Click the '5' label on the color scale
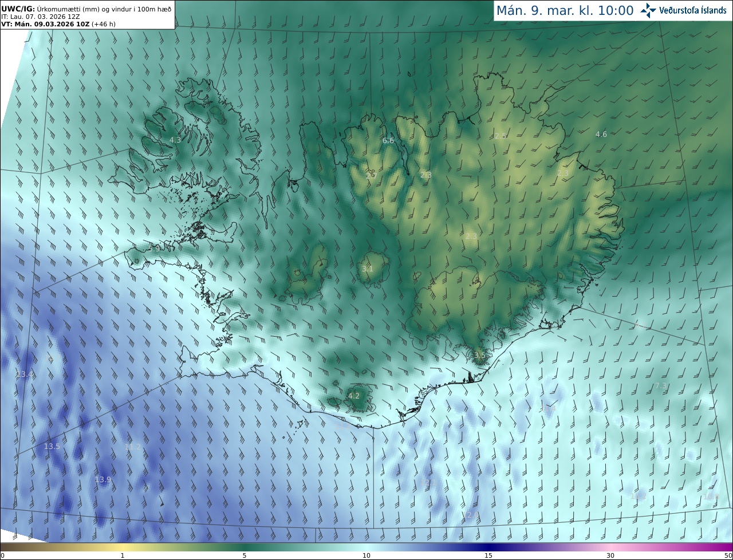The width and height of the screenshot is (733, 560). click(245, 556)
